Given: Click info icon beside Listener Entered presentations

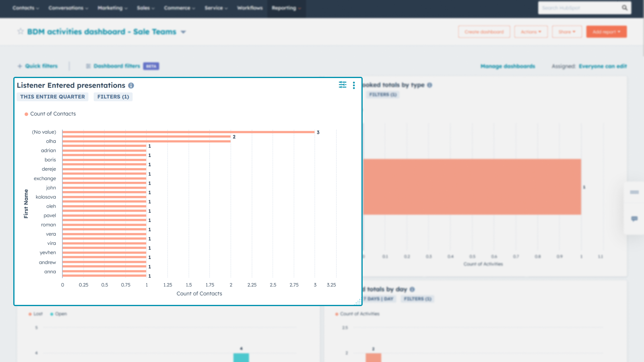Looking at the screenshot, I should point(131,86).
